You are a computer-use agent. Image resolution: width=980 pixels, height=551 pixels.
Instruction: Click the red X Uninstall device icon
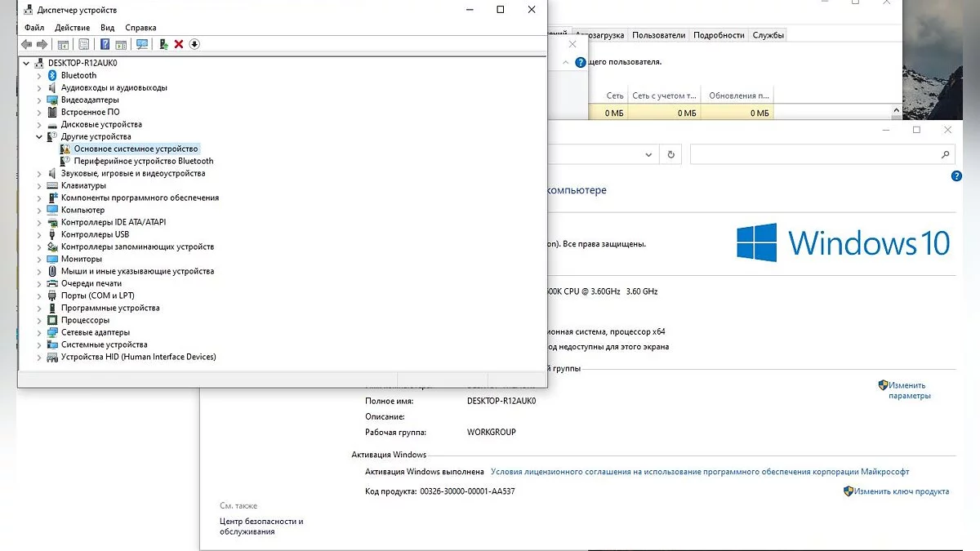[x=179, y=44]
